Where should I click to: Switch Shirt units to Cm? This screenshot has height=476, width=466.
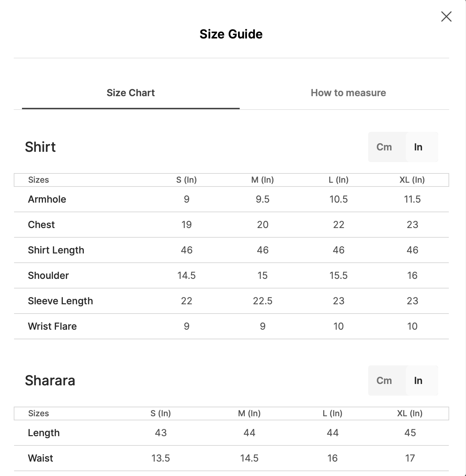pyautogui.click(x=384, y=147)
